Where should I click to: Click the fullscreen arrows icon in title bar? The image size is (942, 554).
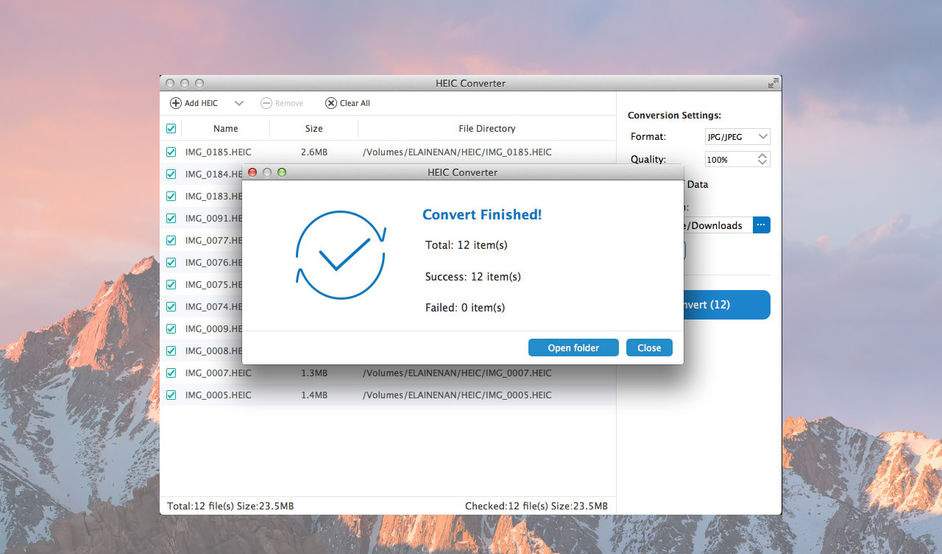[772, 83]
